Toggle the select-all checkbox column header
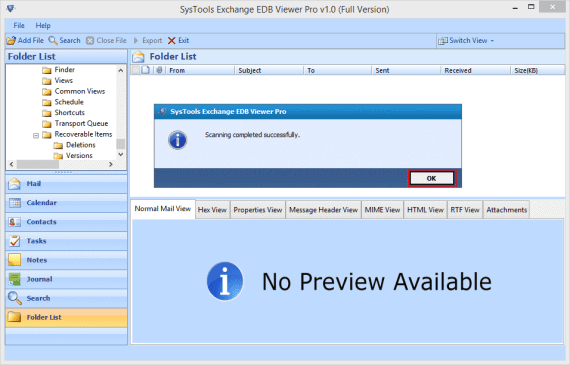 pos(136,70)
